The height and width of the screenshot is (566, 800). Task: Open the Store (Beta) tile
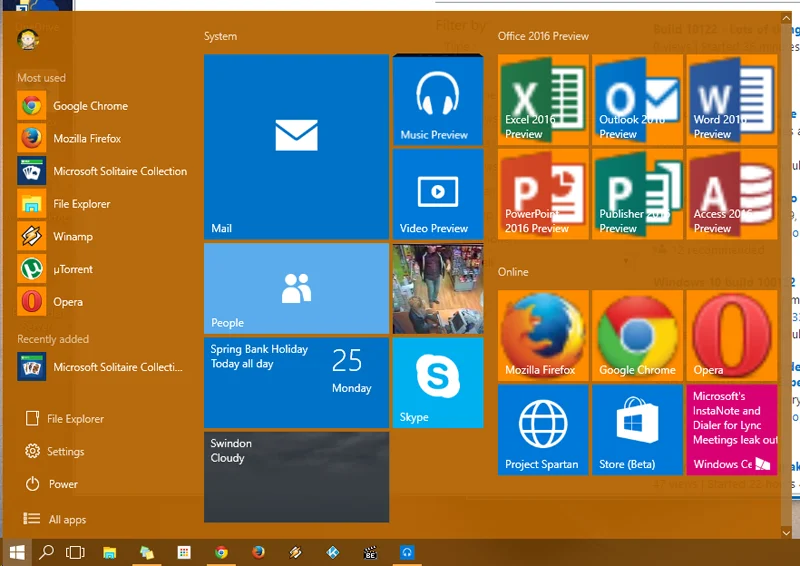637,430
